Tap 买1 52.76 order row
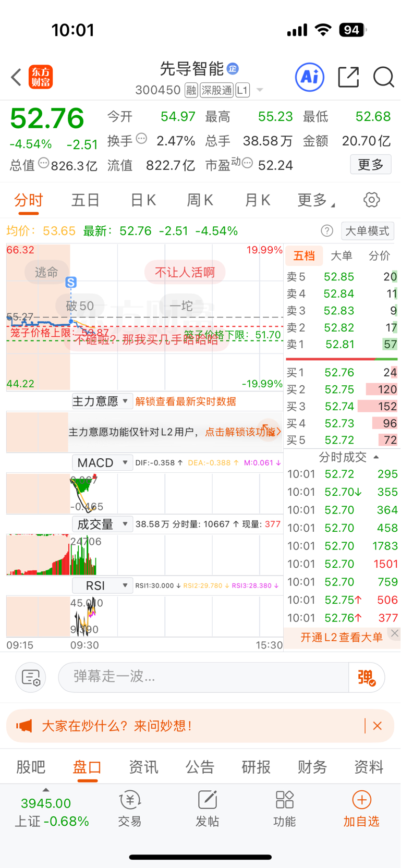 [x=342, y=372]
